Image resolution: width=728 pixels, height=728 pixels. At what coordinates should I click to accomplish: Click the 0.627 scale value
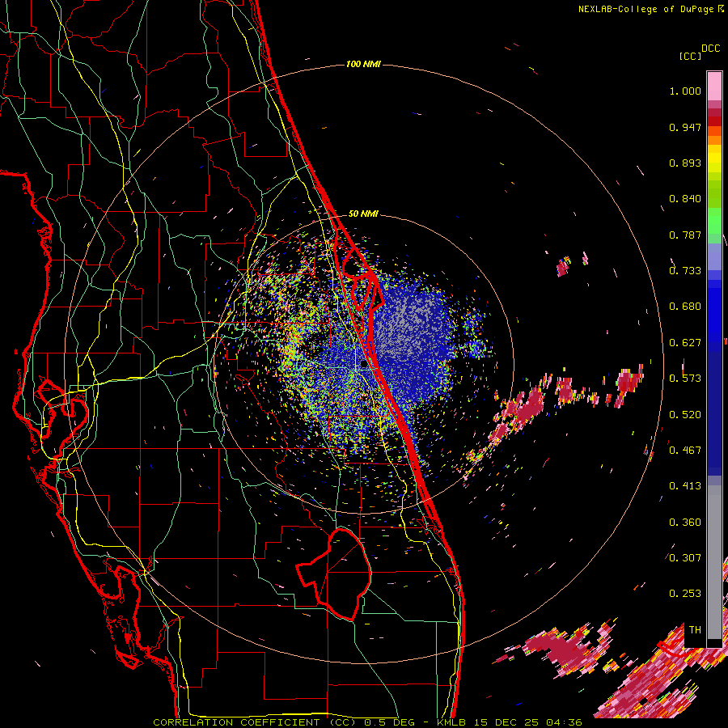click(685, 343)
